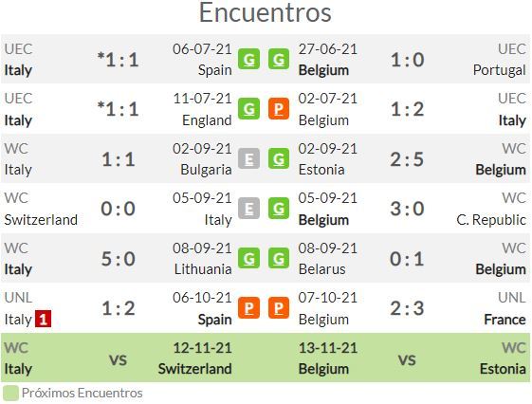The width and height of the screenshot is (532, 404).
Task: Click the green G badge for Belarus-Belgium match
Action: [279, 258]
